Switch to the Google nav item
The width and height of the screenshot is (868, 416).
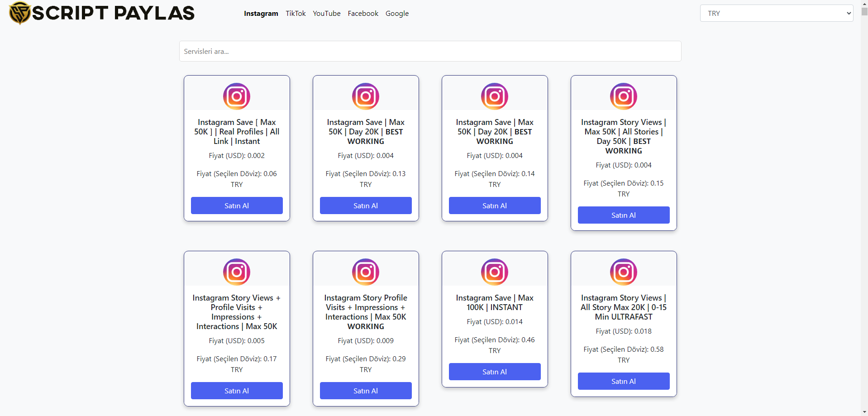pyautogui.click(x=397, y=14)
